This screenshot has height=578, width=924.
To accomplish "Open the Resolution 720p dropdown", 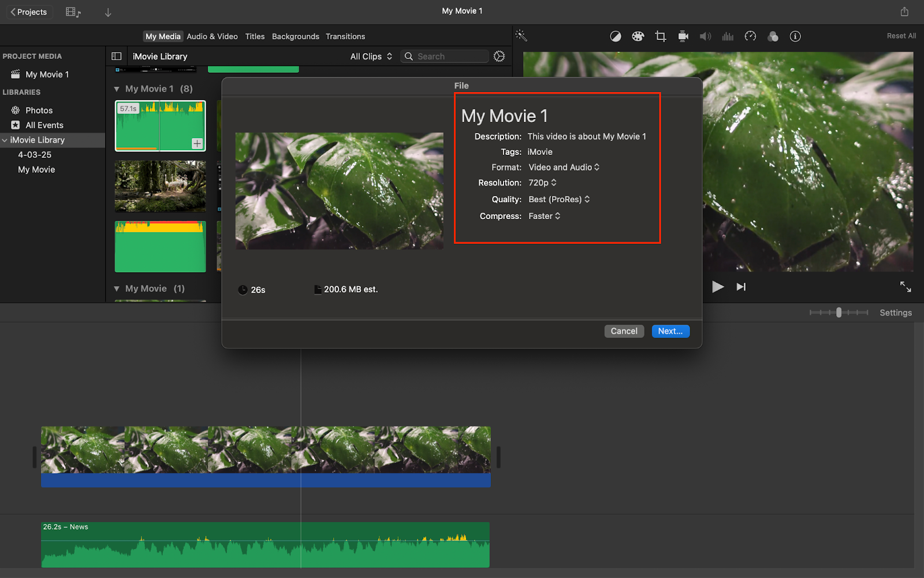I will pos(542,183).
